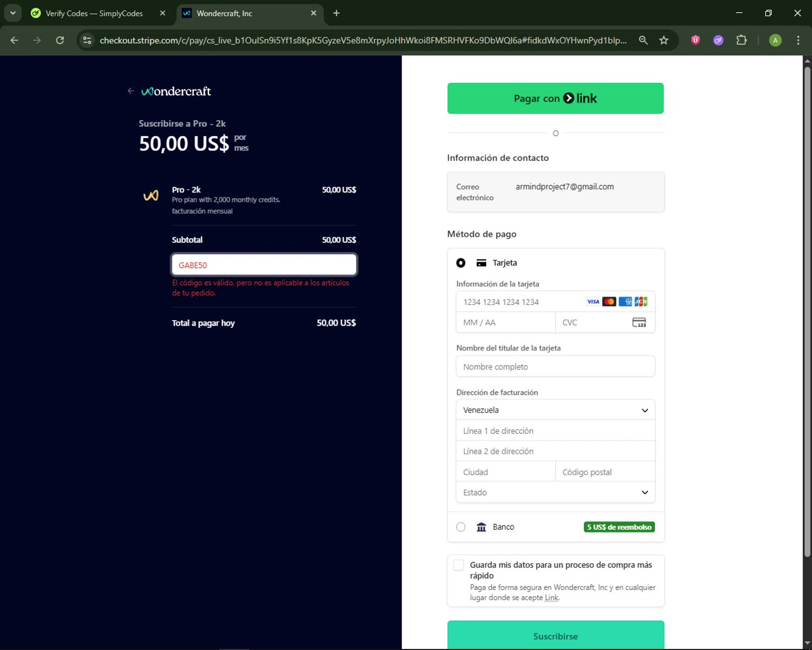Open the Venezuela country dropdown

point(555,410)
